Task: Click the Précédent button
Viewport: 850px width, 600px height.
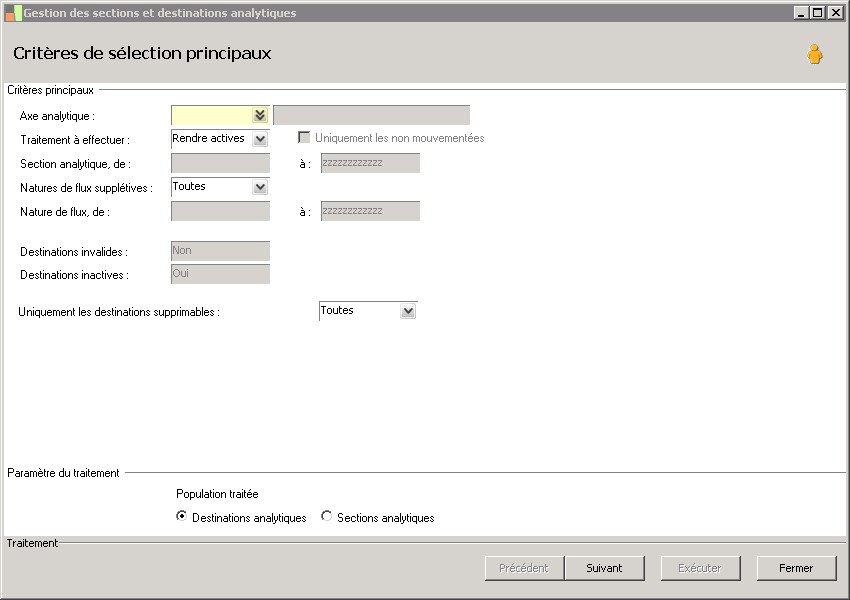Action: pyautogui.click(x=524, y=568)
